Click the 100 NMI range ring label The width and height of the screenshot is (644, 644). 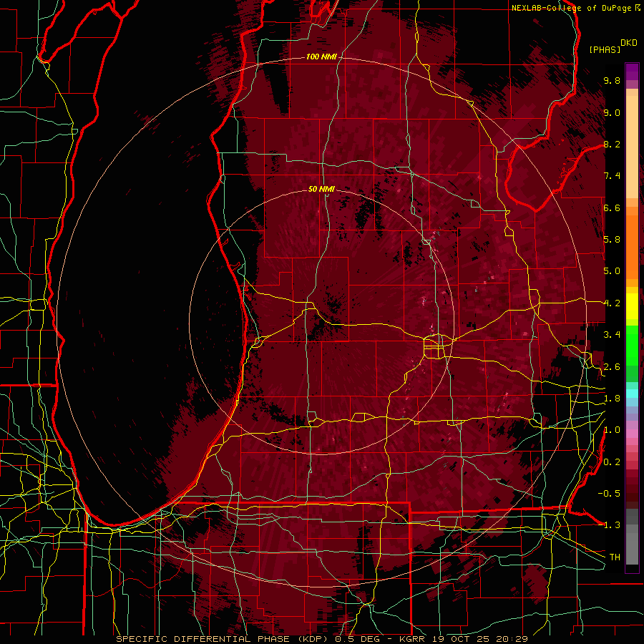coord(321,57)
